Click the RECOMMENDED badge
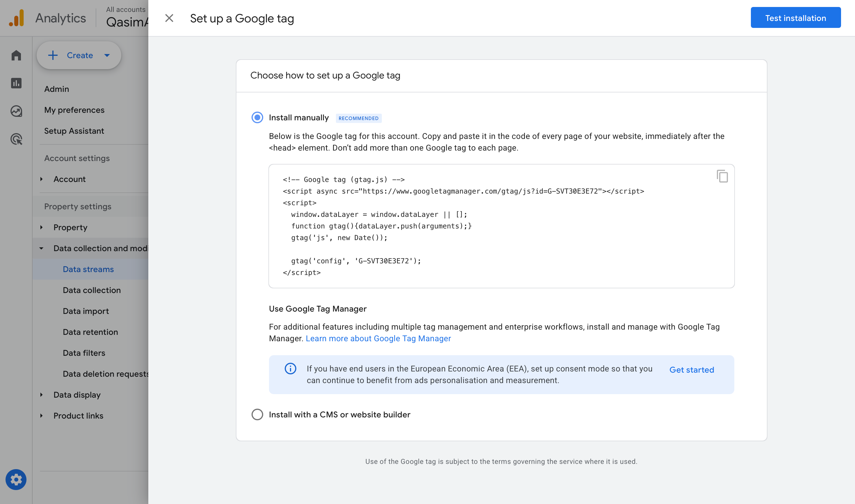855x504 pixels. coord(359,118)
